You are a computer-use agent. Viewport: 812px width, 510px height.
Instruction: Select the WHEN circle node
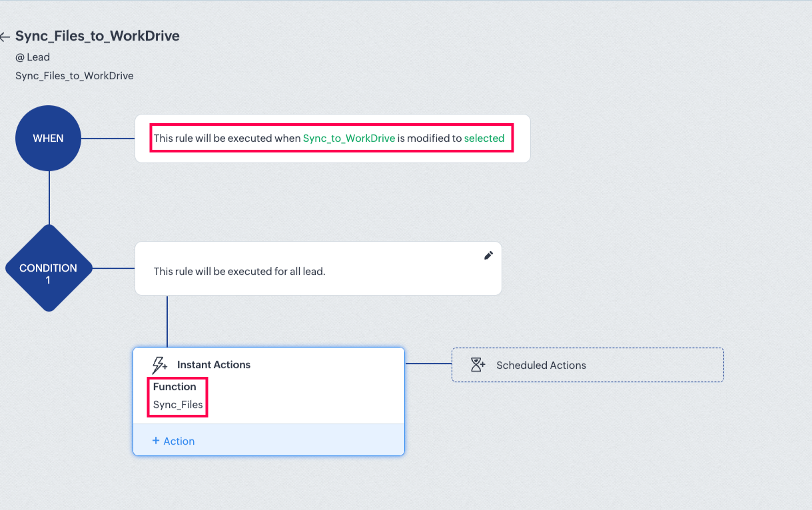pyautogui.click(x=48, y=138)
